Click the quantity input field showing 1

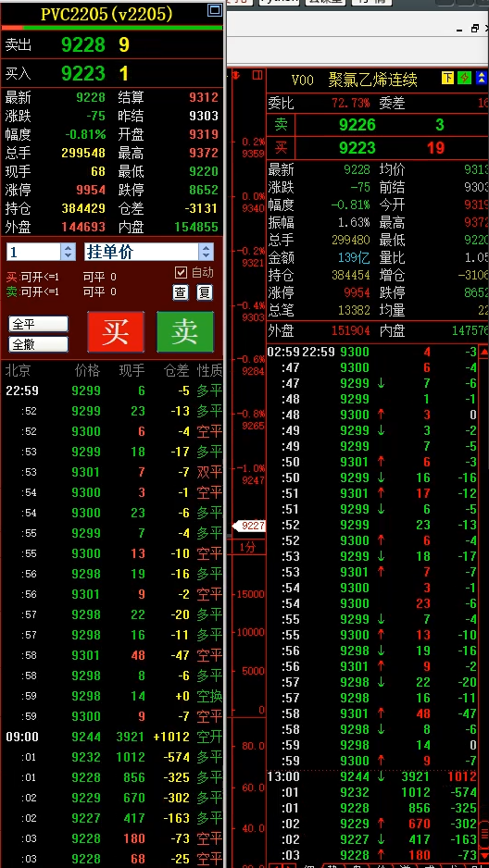(33, 253)
